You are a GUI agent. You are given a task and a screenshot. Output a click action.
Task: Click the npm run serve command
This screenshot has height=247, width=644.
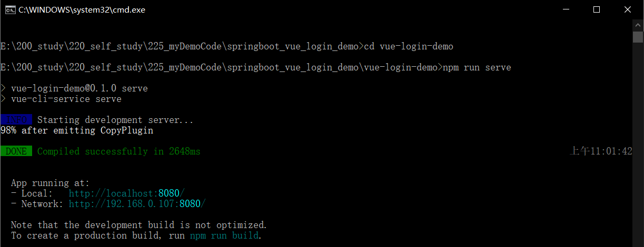pyautogui.click(x=477, y=67)
